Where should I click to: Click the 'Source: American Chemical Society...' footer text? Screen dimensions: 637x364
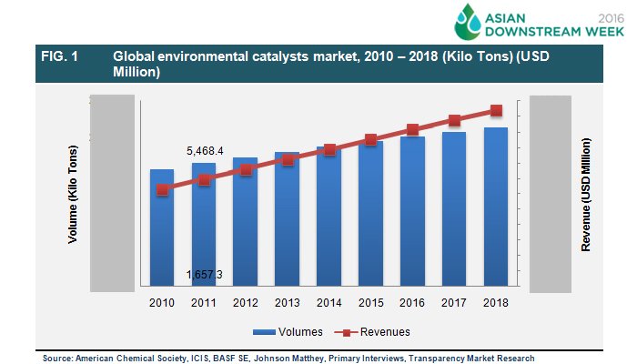click(288, 359)
